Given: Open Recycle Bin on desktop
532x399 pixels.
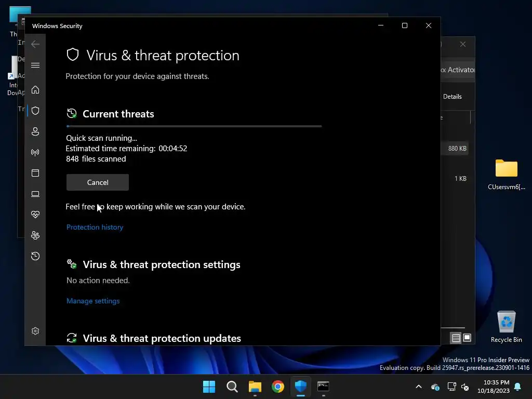Looking at the screenshot, I should click(506, 327).
